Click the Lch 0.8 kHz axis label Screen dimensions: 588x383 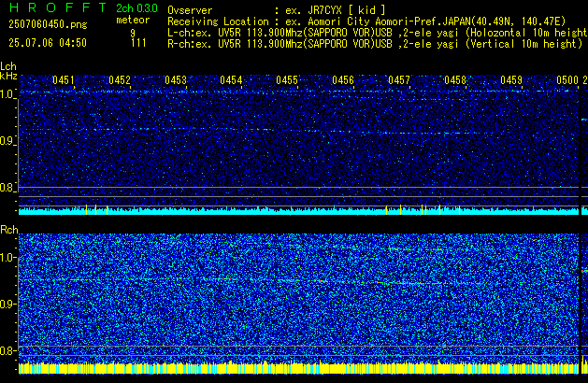click(7, 188)
